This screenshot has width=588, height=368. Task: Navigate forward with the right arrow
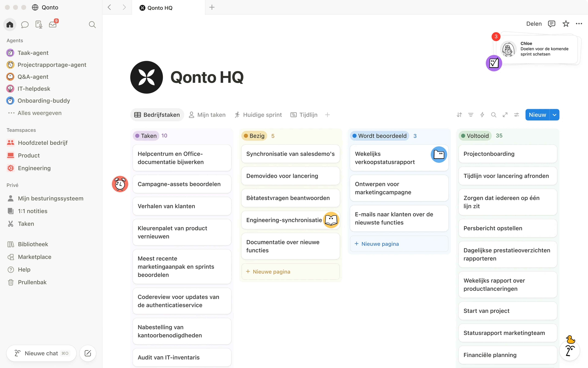click(124, 7)
